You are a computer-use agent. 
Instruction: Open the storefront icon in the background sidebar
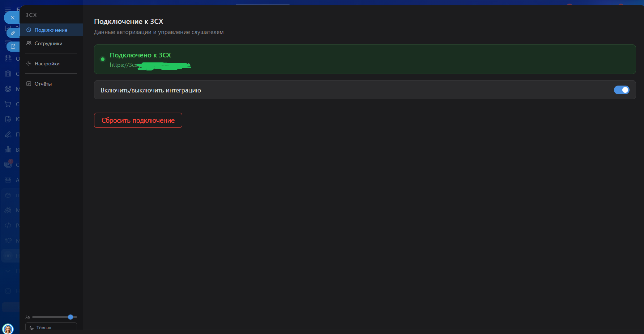pyautogui.click(x=8, y=74)
